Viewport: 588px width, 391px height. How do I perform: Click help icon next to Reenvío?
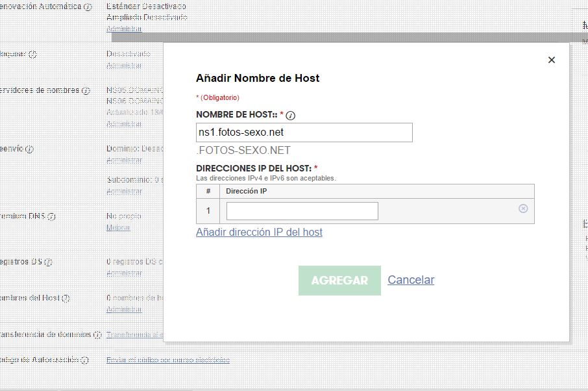tap(30, 149)
